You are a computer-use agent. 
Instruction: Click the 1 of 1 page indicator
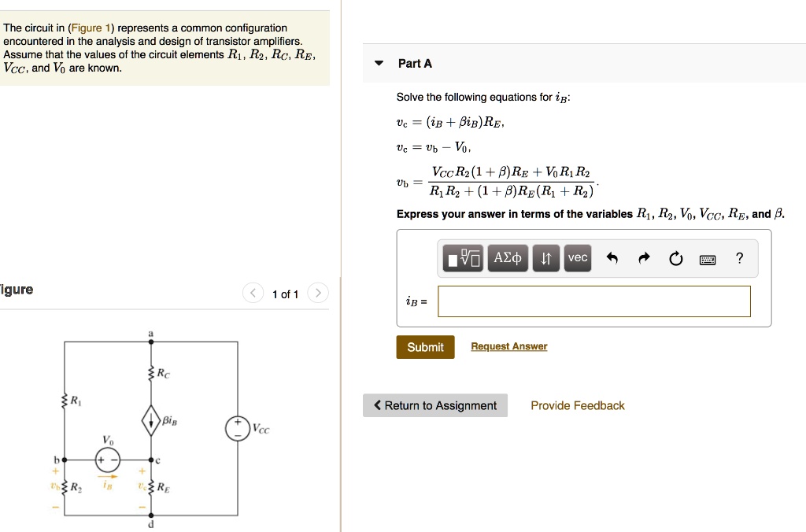(x=285, y=294)
